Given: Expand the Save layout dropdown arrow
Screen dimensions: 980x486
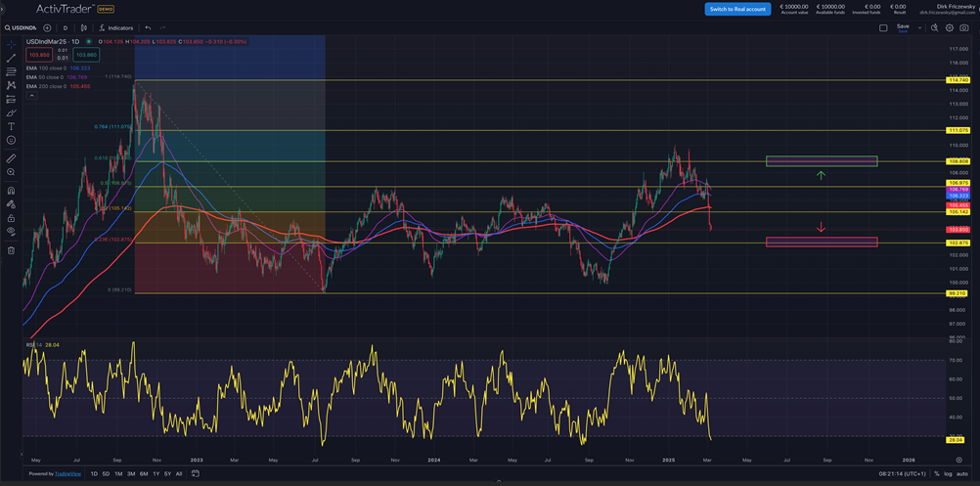Looking at the screenshot, I should pos(918,27).
